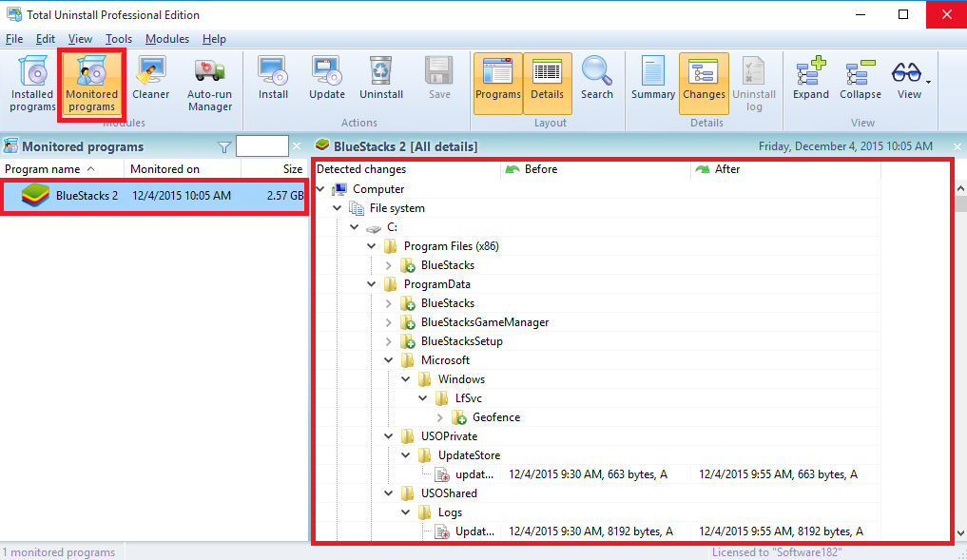The image size is (967, 560).
Task: Click the scroll up arrow in details pane
Action: point(960,188)
